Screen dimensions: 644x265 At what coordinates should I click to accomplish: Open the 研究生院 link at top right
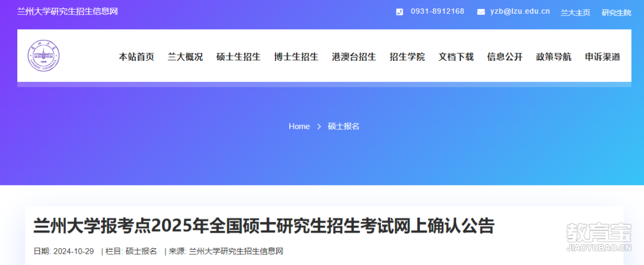point(617,13)
